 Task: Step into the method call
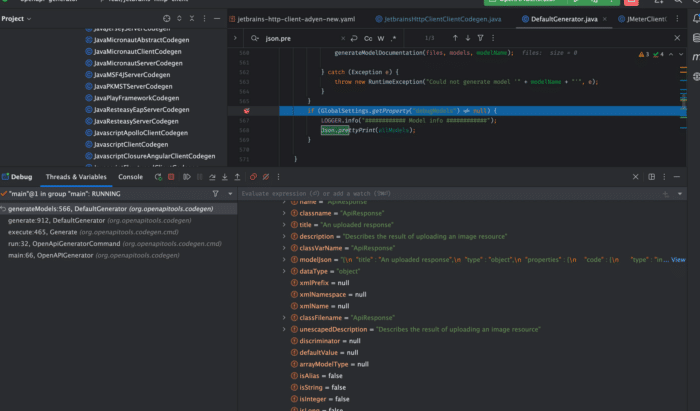click(x=225, y=177)
